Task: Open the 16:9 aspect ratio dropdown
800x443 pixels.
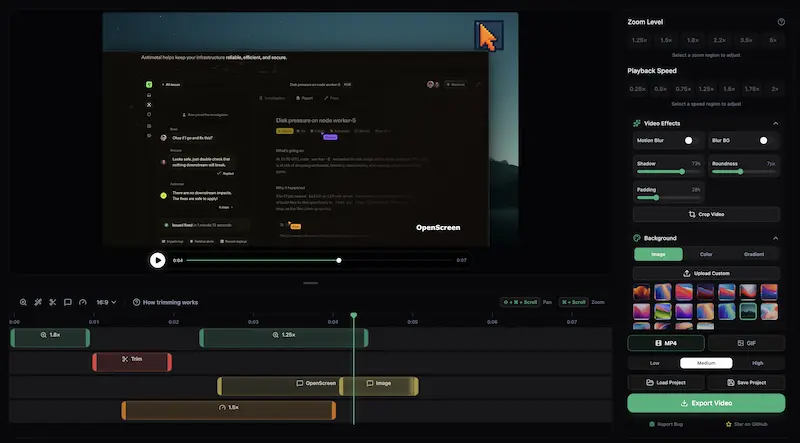Action: pos(106,302)
